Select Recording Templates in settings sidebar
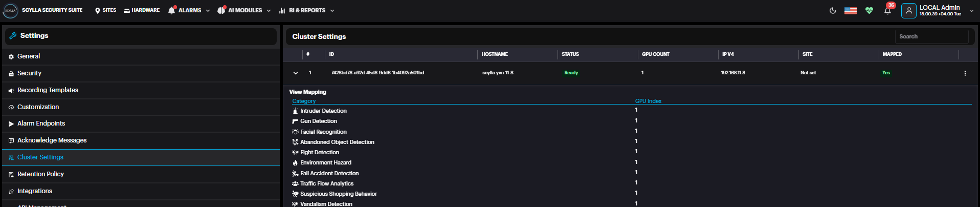 click(48, 90)
